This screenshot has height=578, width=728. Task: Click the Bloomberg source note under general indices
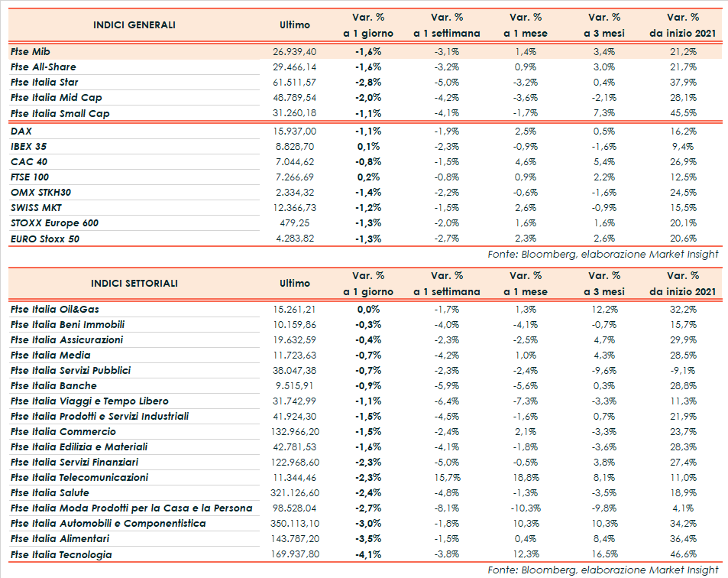[603, 254]
